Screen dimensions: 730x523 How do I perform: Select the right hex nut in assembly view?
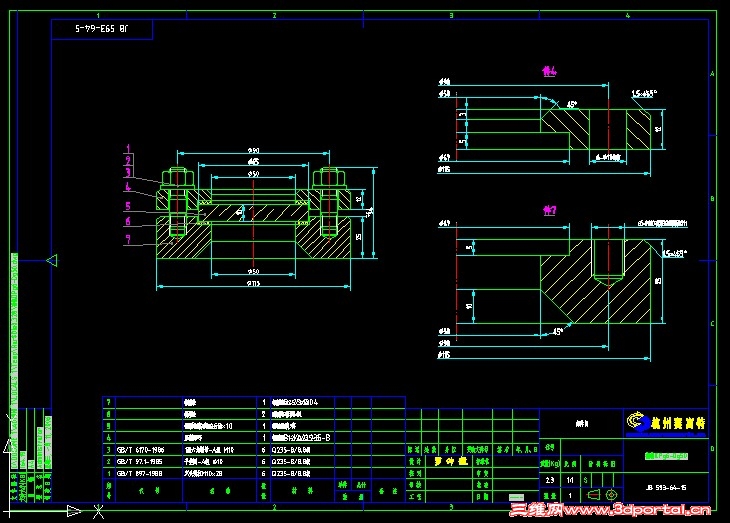(329, 177)
